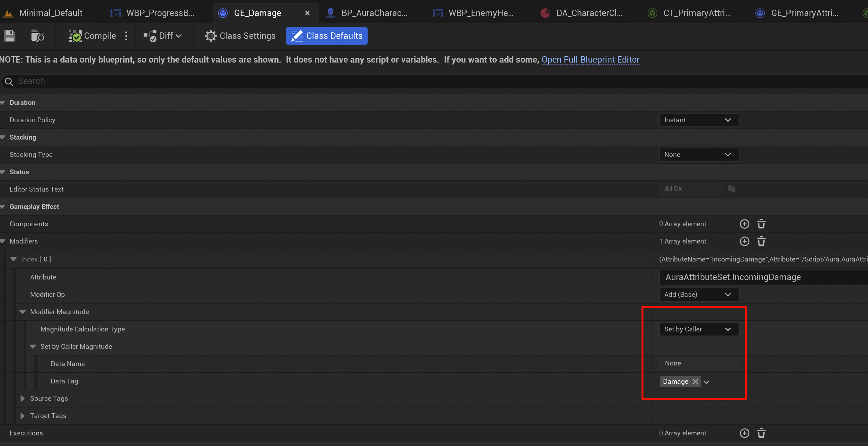Click the Class Settings button
This screenshot has width=868, height=446.
click(240, 36)
